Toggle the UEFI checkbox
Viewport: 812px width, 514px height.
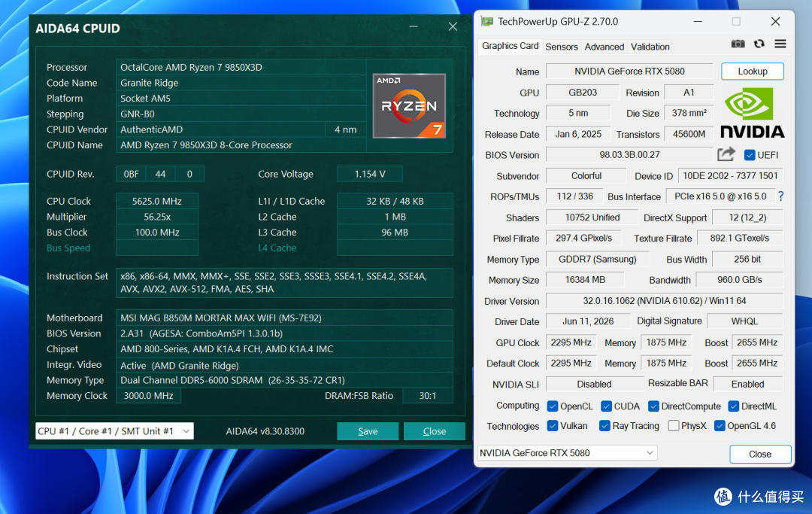point(750,155)
